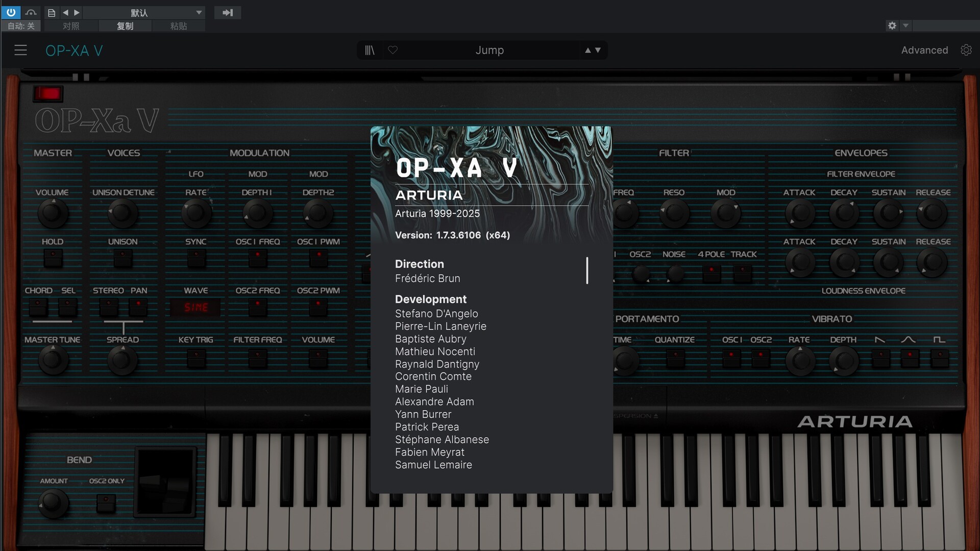
Task: Adjust the master VOLUME knob
Action: coord(52,213)
